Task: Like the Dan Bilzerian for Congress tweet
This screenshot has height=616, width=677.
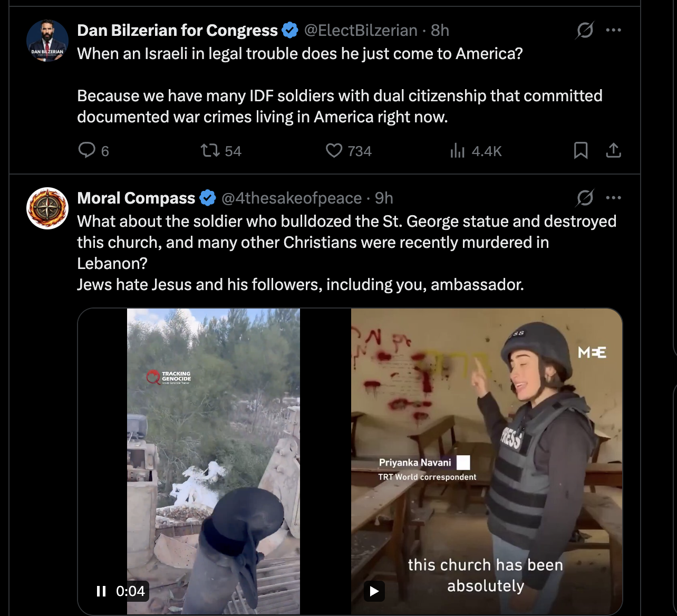Action: click(334, 151)
